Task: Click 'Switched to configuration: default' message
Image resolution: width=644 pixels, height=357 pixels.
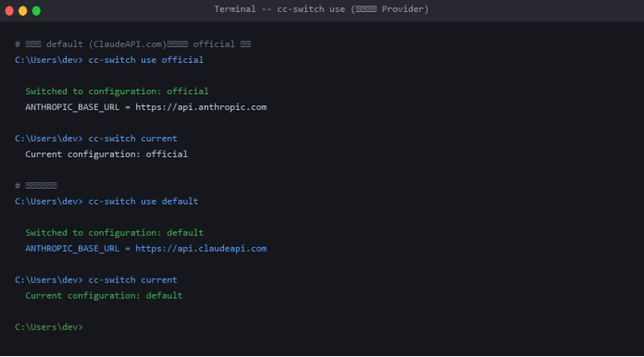Action: [x=114, y=233]
